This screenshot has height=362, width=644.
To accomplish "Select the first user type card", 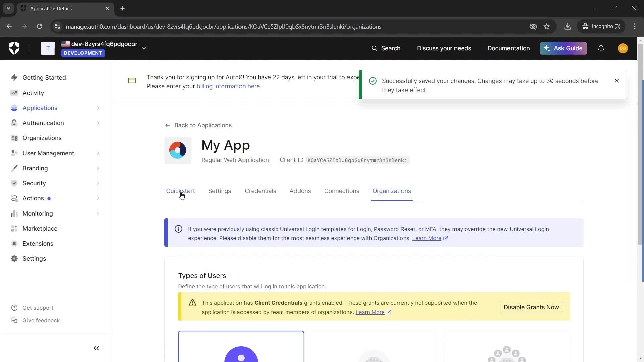I will (241, 347).
